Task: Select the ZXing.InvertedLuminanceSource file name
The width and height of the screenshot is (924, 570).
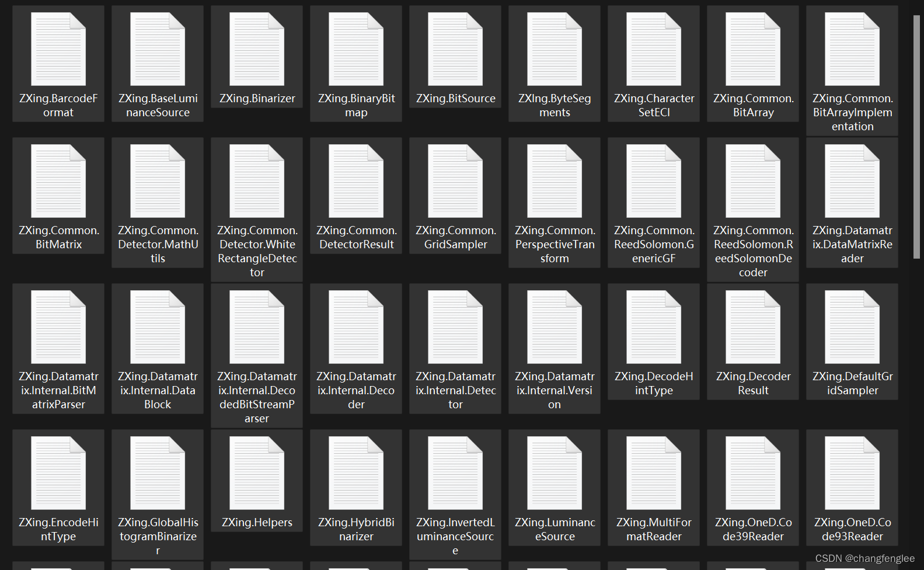Action: (455, 536)
